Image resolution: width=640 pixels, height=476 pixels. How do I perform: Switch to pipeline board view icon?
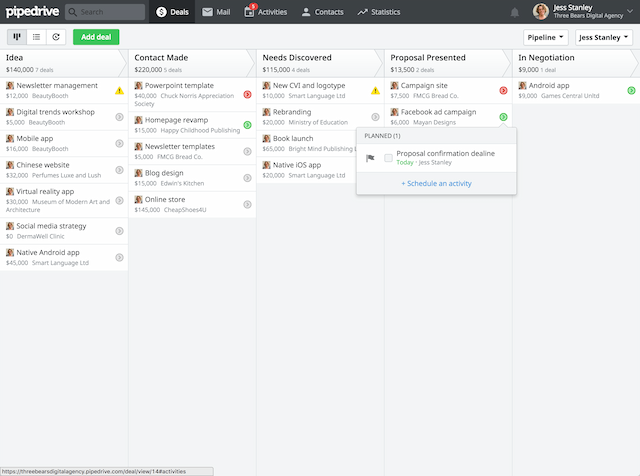[x=17, y=37]
